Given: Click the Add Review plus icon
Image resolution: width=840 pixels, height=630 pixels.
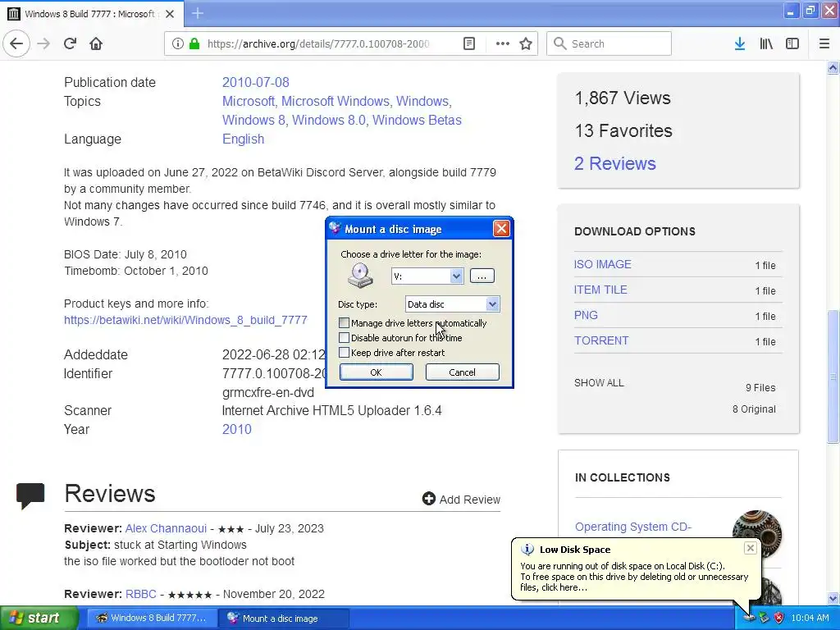Looking at the screenshot, I should 428,499.
